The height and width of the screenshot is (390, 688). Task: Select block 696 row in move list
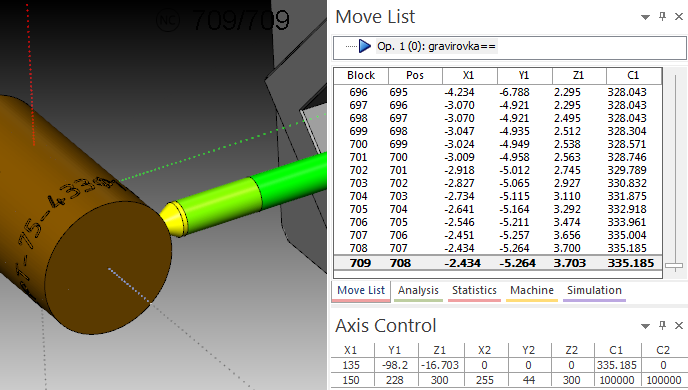(498, 92)
